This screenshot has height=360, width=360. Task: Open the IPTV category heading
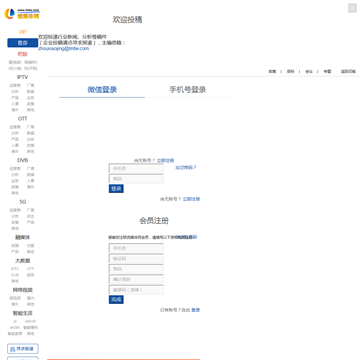[x=23, y=77]
